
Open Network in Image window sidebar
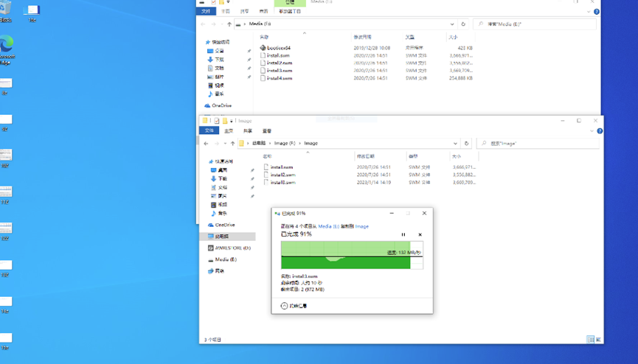click(x=216, y=271)
